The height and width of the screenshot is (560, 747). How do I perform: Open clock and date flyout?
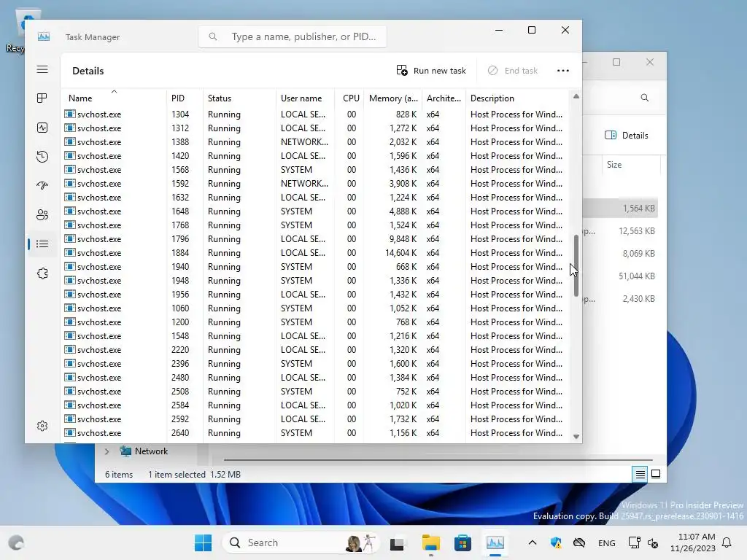pyautogui.click(x=693, y=542)
